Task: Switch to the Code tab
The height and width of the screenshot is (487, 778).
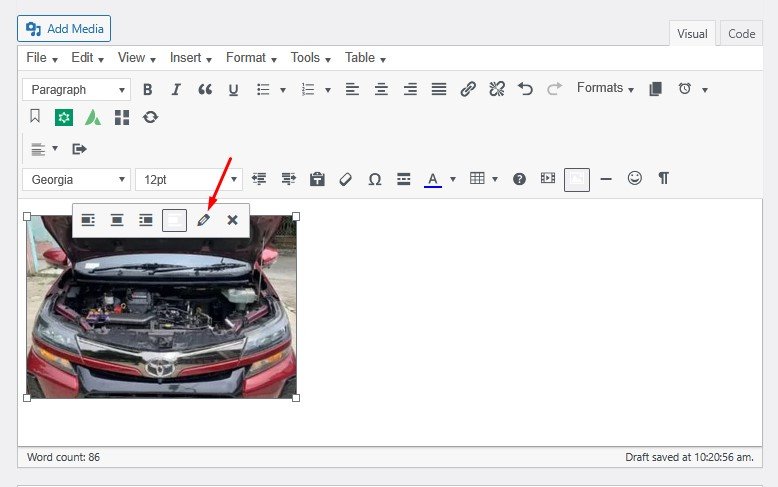Action: [741, 33]
